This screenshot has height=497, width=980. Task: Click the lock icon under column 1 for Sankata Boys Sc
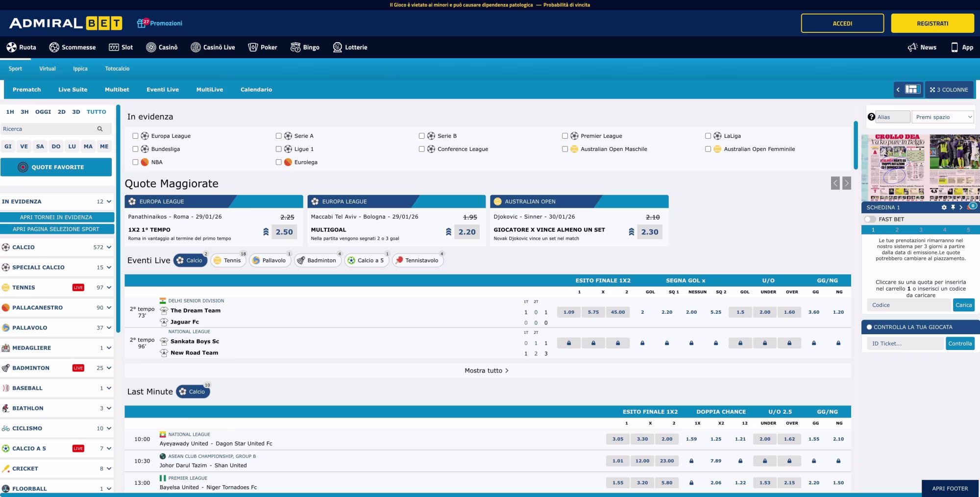coord(569,343)
